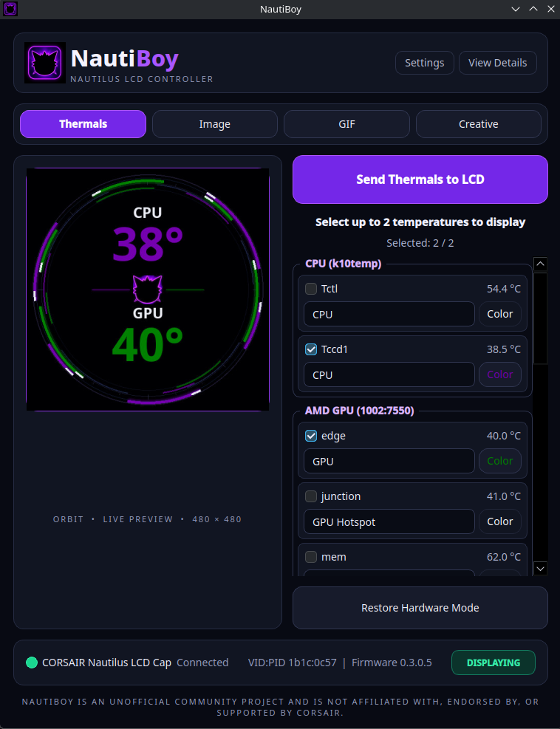Viewport: 560px width, 729px height.
Task: Click the 41.0 °C junction reading
Action: pyautogui.click(x=504, y=496)
